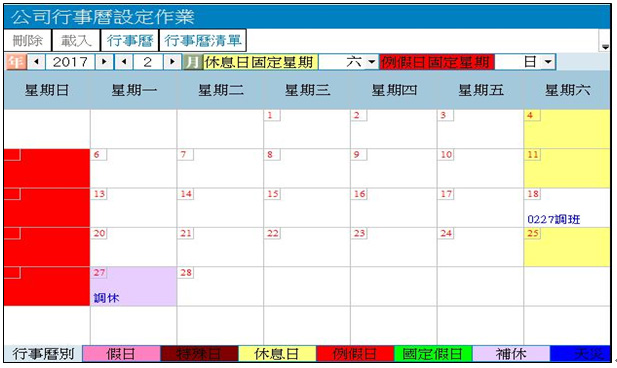The image size is (617, 368).
Task: Select the pink 假日 legend swatch
Action: 121,353
